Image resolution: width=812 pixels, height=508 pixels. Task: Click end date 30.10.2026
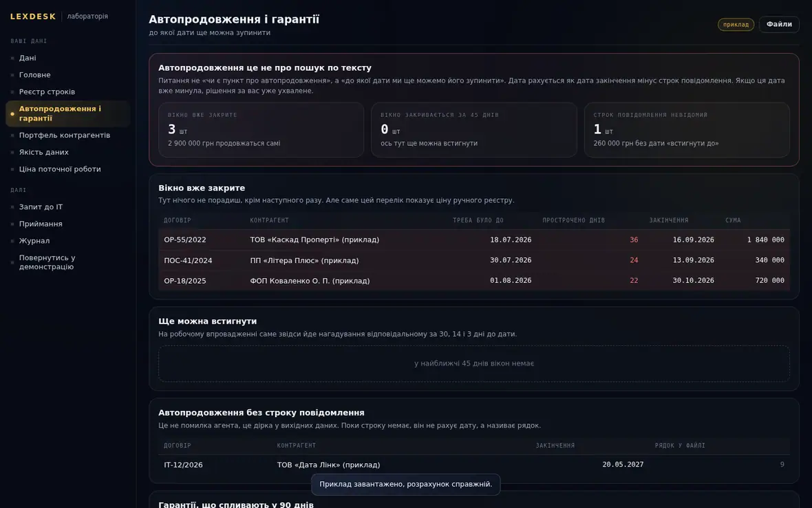click(x=694, y=280)
